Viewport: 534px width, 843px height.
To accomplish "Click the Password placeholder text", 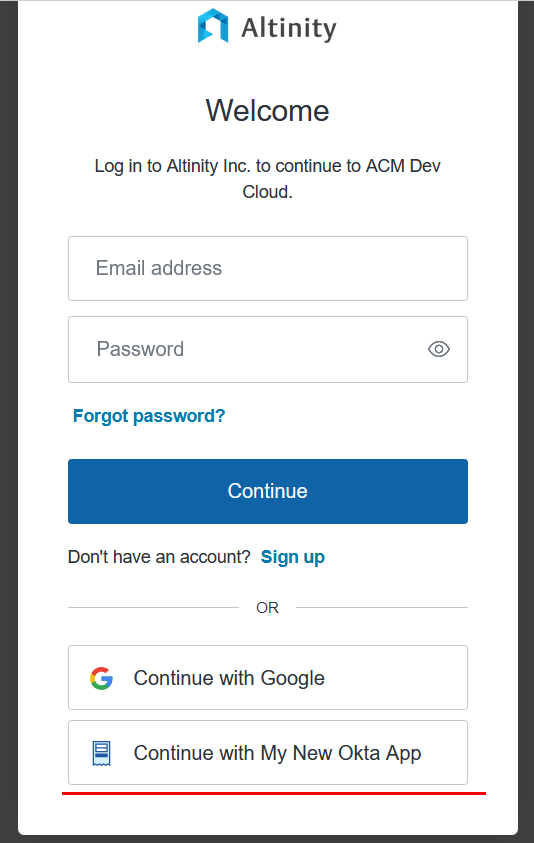I will (140, 349).
